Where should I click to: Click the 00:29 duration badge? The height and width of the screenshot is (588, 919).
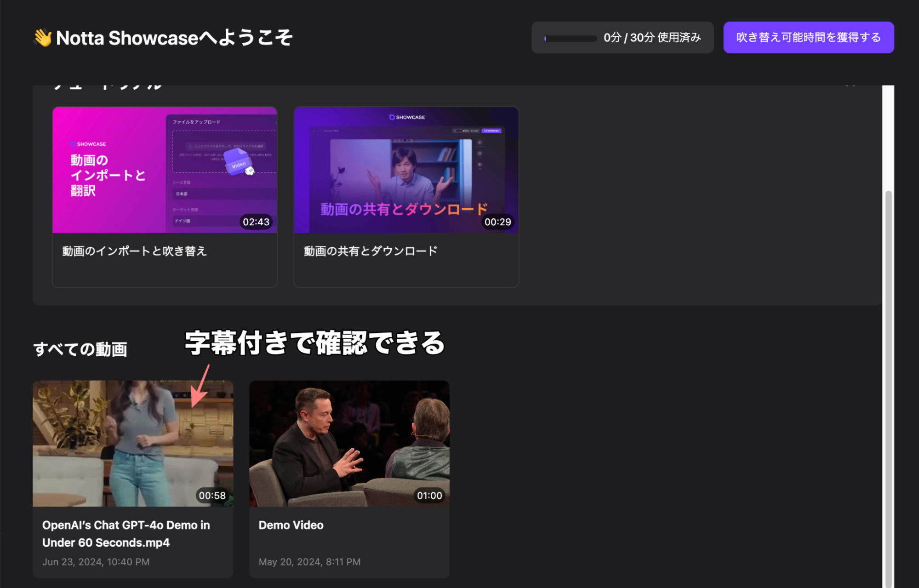click(x=498, y=222)
